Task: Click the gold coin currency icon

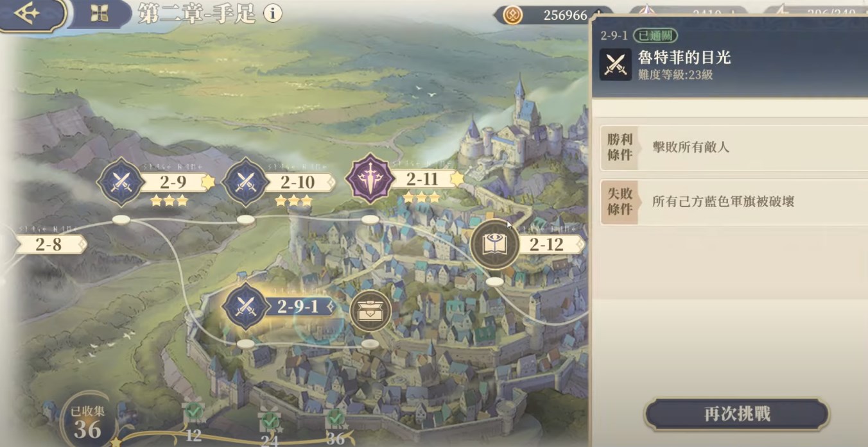Action: point(512,15)
